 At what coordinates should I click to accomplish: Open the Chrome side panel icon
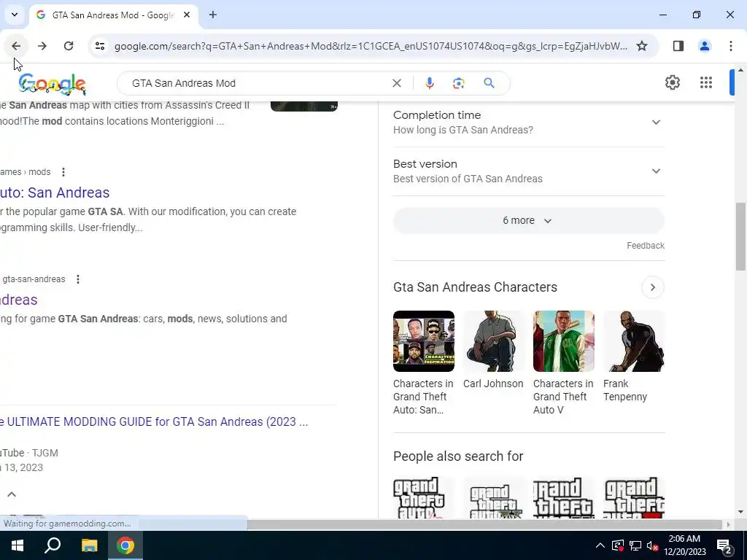coord(678,46)
